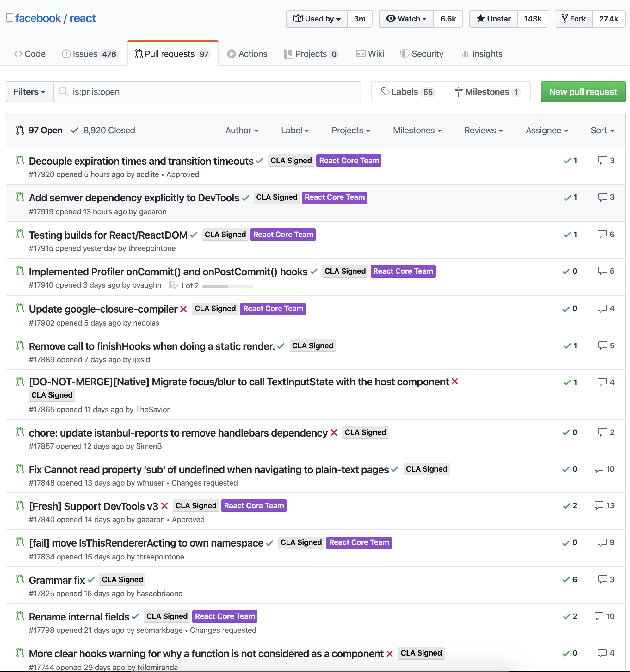Open Decouple expiration times PR link
Screen dimensions: 630x672
click(141, 161)
